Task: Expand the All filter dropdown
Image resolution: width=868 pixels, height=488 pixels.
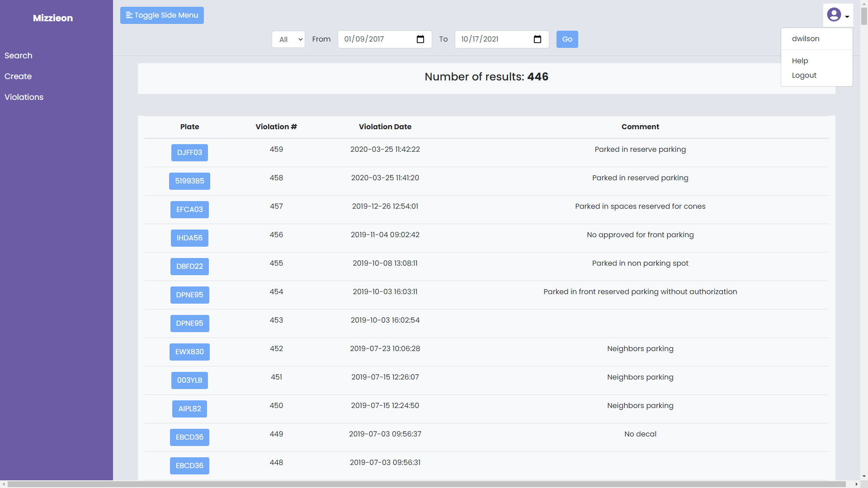Action: click(288, 39)
